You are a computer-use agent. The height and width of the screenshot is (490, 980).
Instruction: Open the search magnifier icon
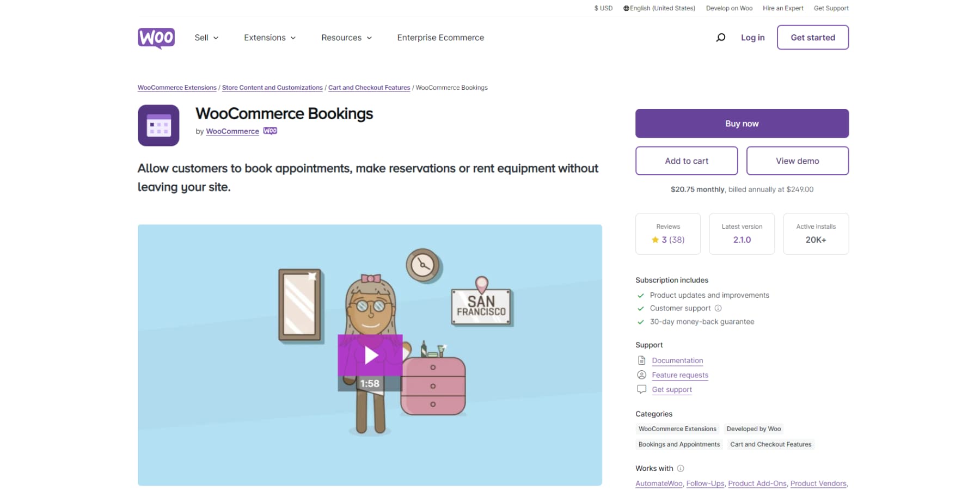[720, 38]
